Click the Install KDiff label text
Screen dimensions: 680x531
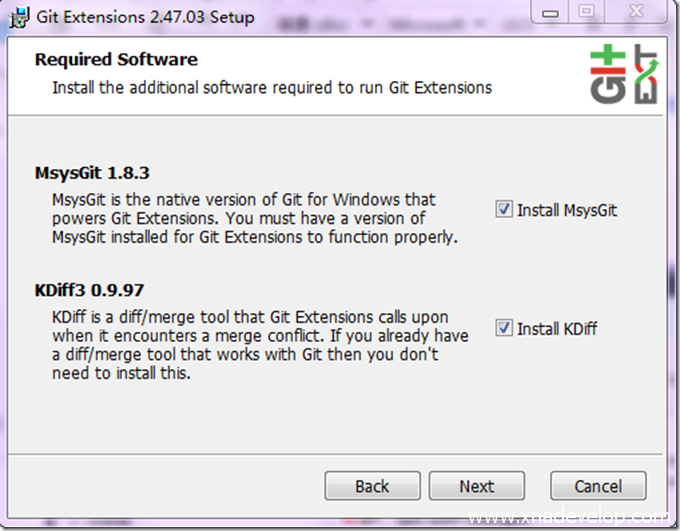pos(557,328)
